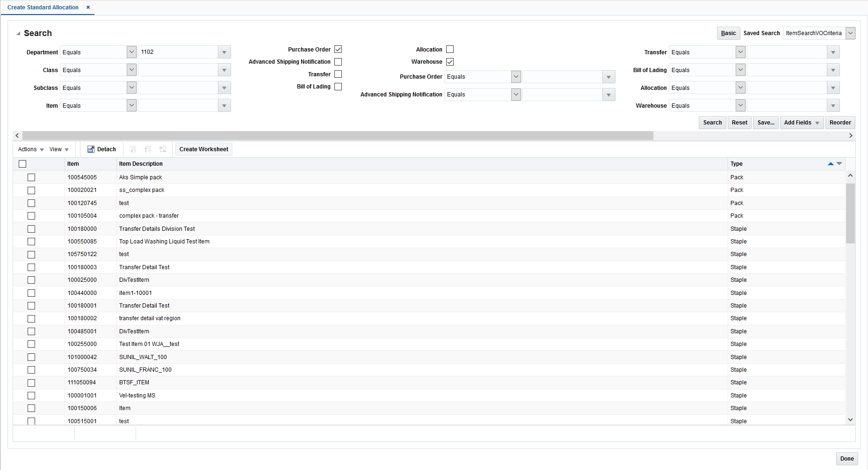
Task: Click inside the Department value field
Action: (x=178, y=52)
